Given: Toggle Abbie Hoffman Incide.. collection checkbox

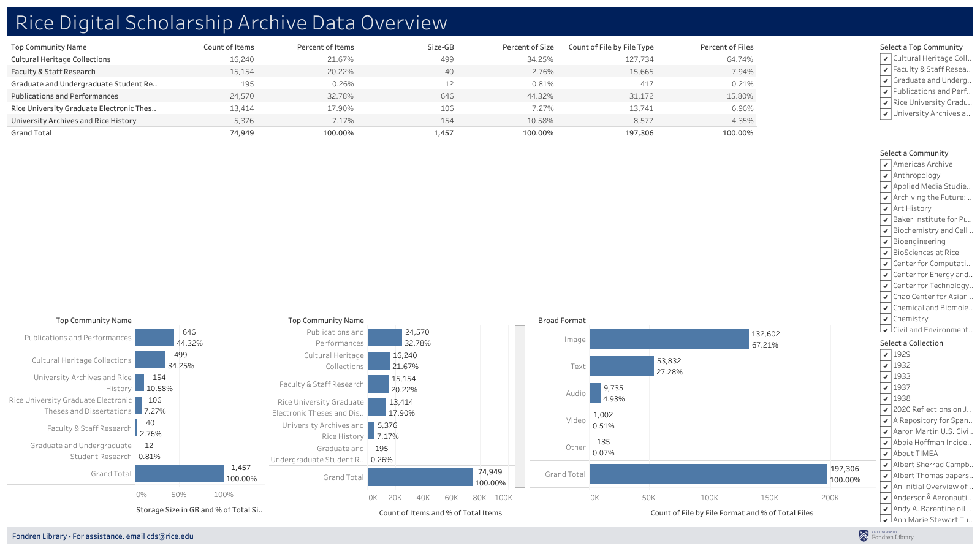Looking at the screenshot, I should click(885, 443).
